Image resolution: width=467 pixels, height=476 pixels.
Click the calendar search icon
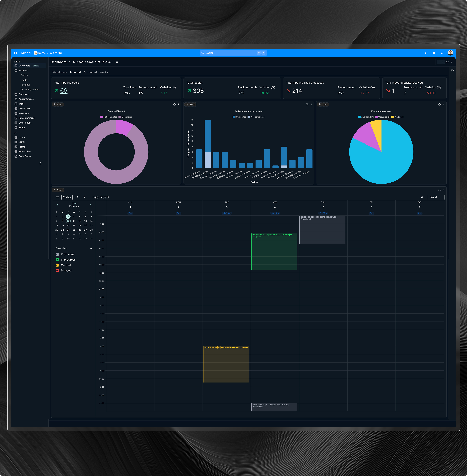pyautogui.click(x=422, y=197)
